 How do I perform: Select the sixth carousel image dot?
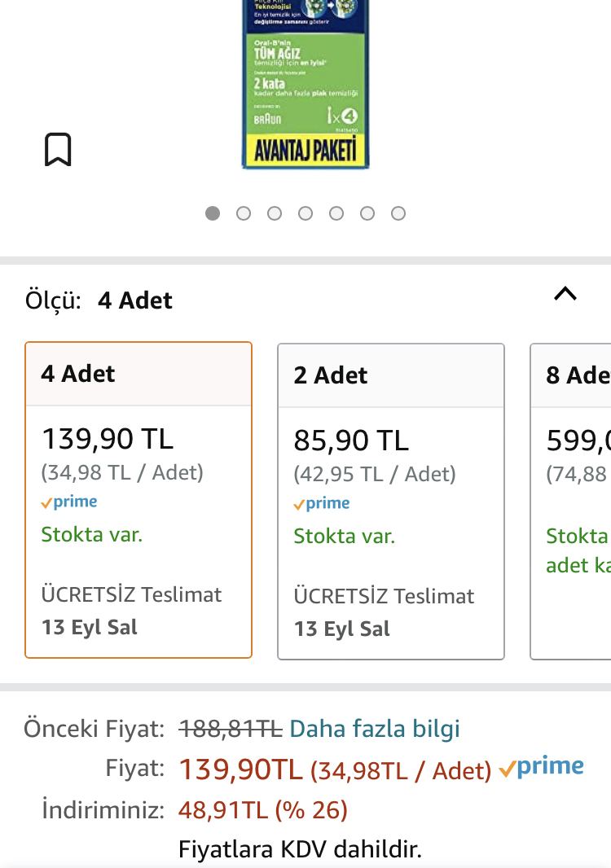pyautogui.click(x=367, y=213)
